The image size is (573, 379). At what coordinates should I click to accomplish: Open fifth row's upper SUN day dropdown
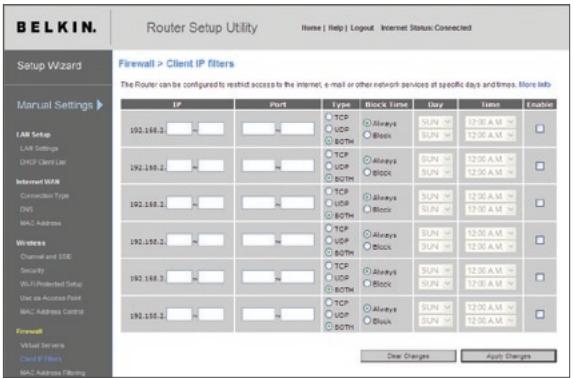[x=436, y=270]
